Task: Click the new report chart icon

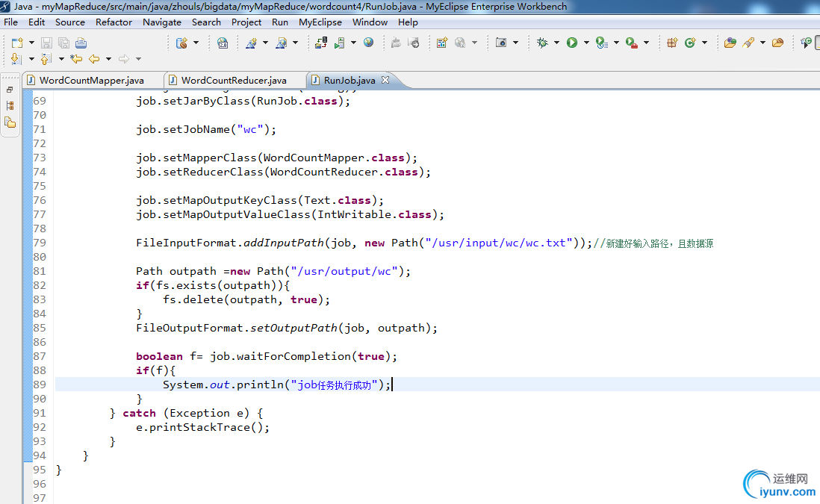Action: click(442, 43)
